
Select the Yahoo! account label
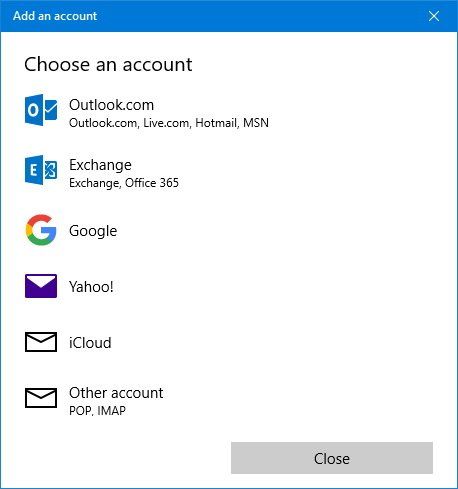point(91,287)
